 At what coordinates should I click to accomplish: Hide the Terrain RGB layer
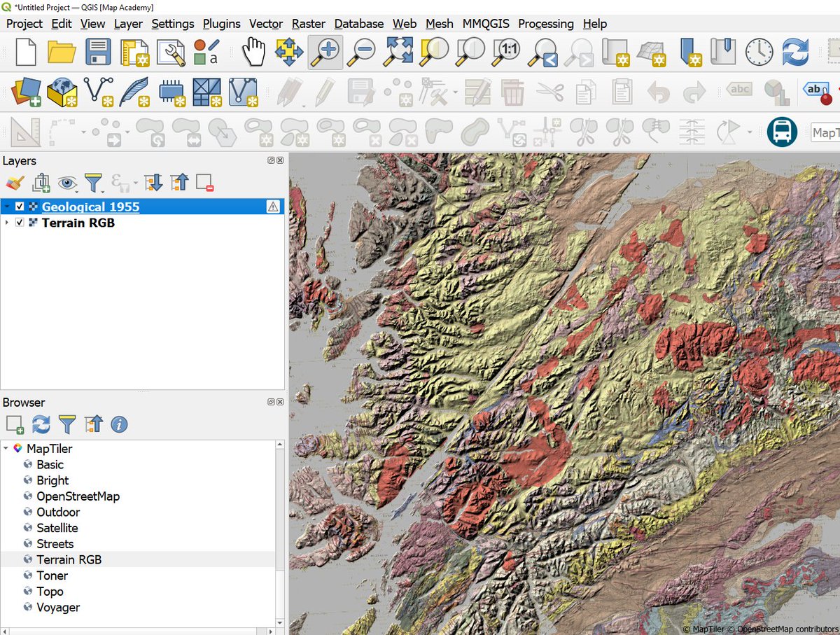[20, 223]
